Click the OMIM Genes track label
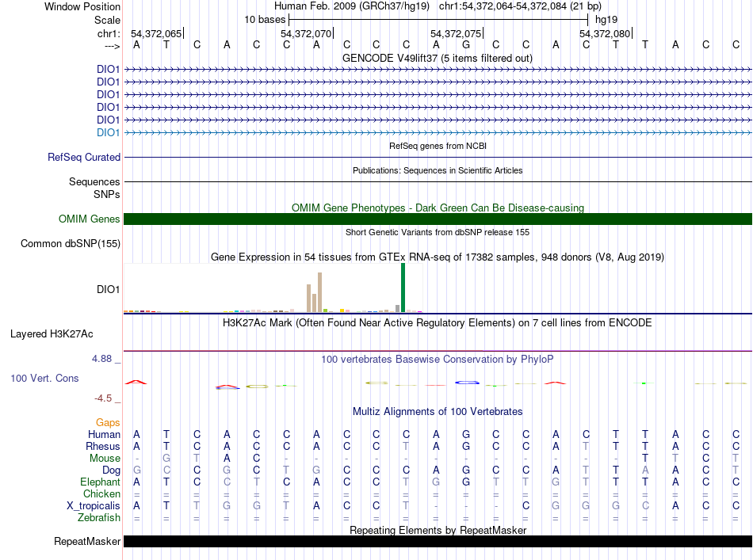The height and width of the screenshot is (560, 753). 89,219
